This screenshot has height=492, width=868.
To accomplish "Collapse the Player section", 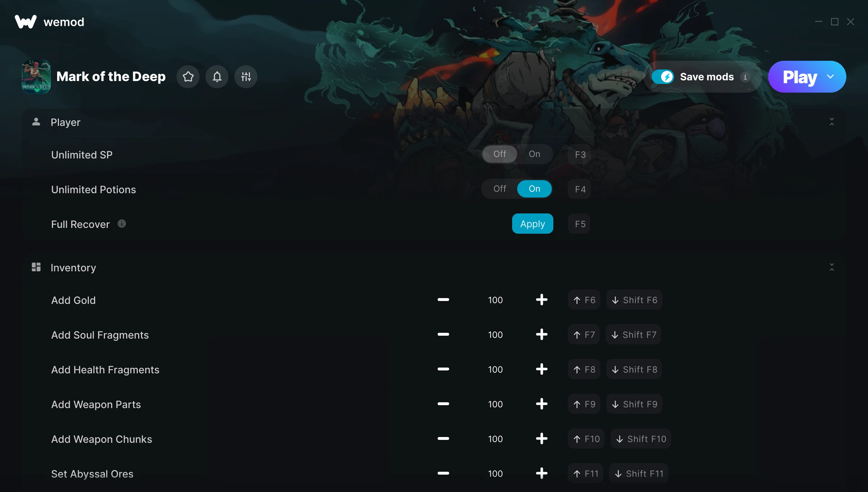I will pos(832,122).
